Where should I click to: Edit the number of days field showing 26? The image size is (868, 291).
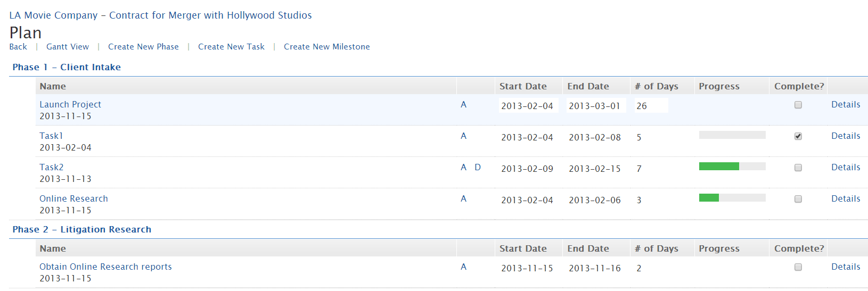pyautogui.click(x=650, y=106)
